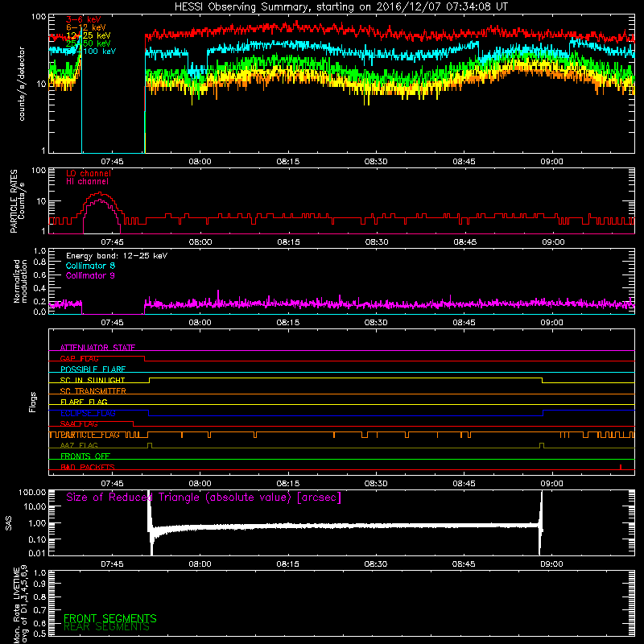This screenshot has width=644, height=644.
Task: Select the HI channel legend label
Action: coord(87,182)
